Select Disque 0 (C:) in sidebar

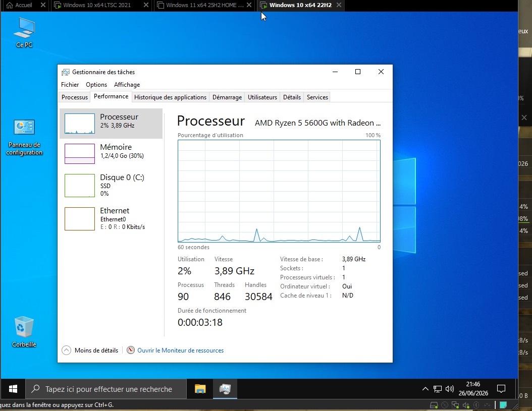click(x=111, y=186)
